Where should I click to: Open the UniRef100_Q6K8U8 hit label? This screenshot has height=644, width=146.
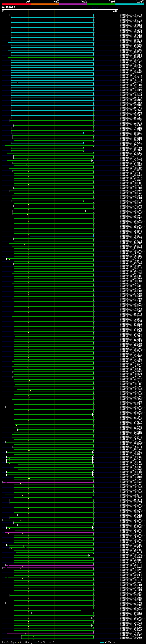coord(131,45)
